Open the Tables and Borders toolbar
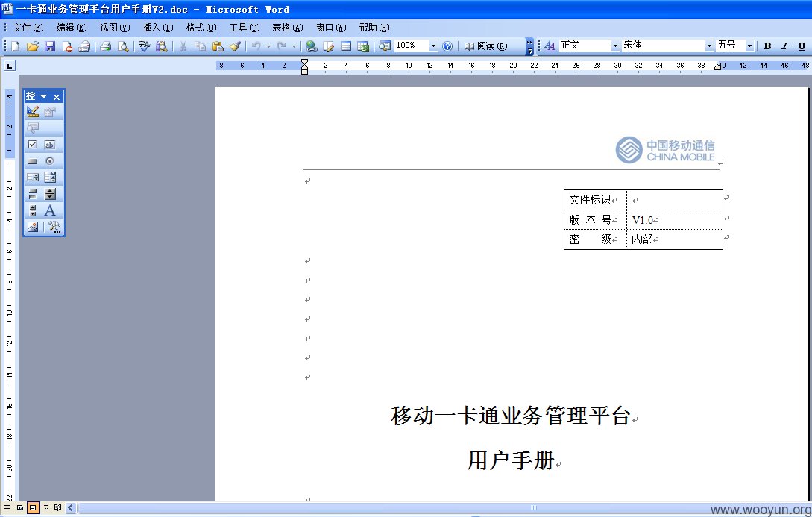 click(x=328, y=46)
